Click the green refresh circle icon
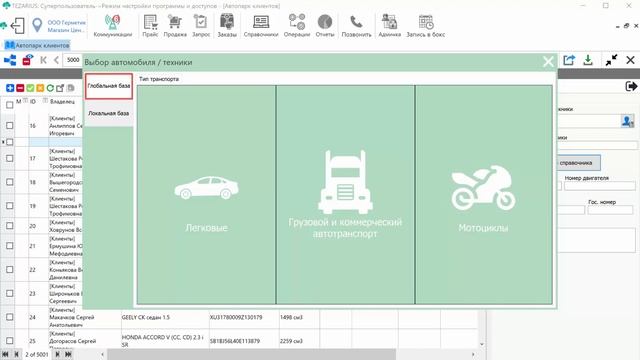Viewport: 640px width, 360px height. [x=50, y=88]
